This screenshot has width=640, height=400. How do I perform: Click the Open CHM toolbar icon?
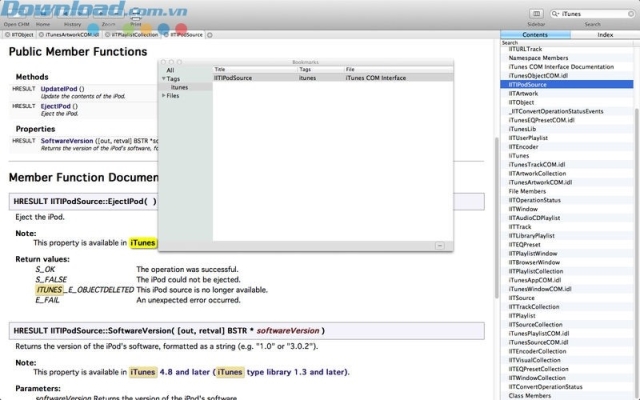click(17, 12)
